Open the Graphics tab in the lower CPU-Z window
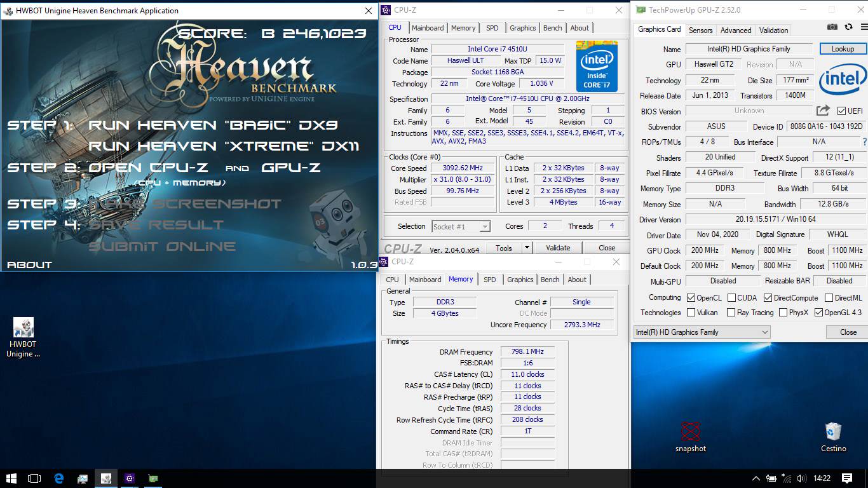 pyautogui.click(x=520, y=280)
